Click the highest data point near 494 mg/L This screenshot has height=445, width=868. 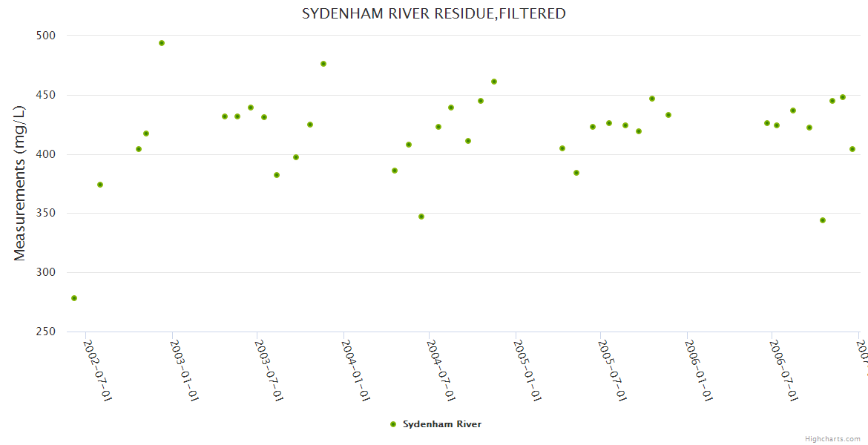point(162,43)
